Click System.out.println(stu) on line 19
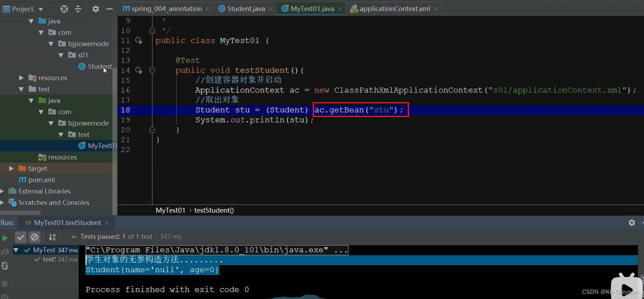Image resolution: width=644 pixels, height=299 pixels. coord(255,120)
